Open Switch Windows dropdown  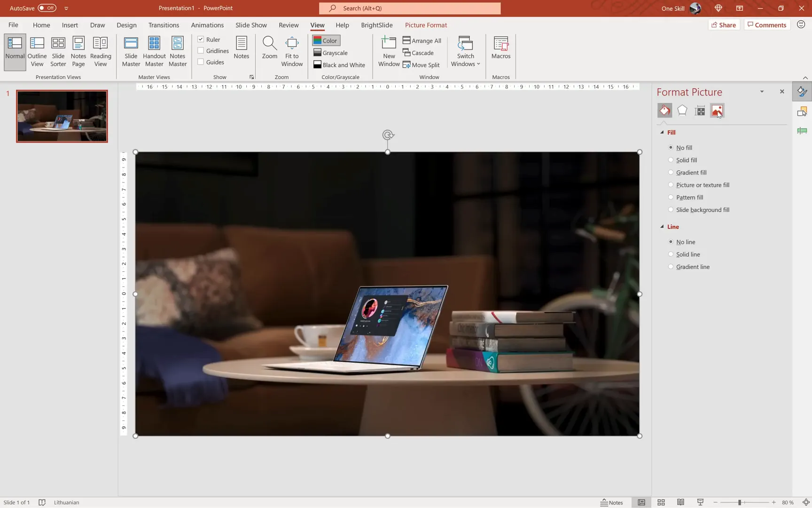[465, 52]
